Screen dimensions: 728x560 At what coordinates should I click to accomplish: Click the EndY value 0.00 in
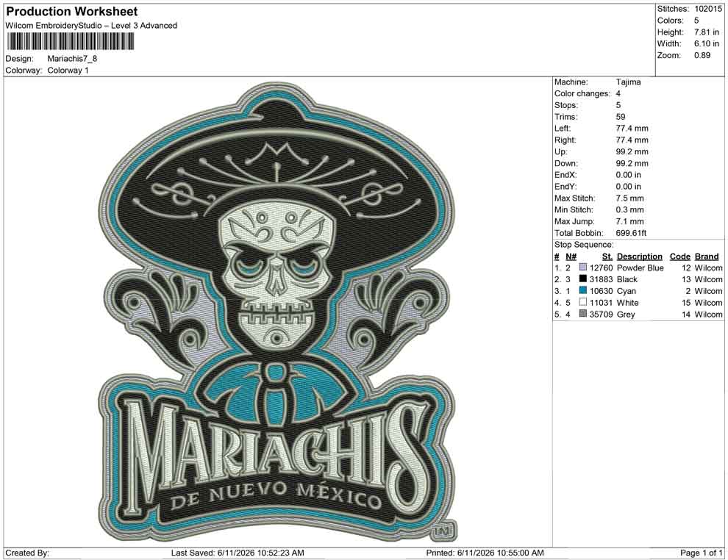click(629, 187)
